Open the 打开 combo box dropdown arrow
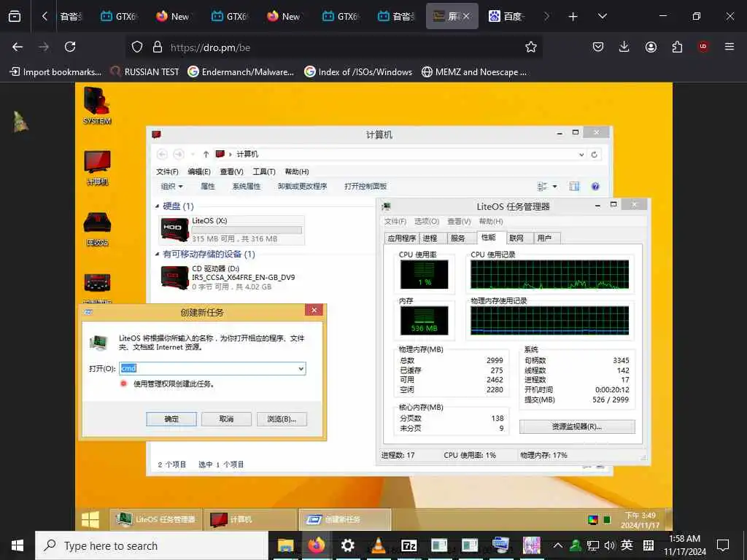747x560 pixels. pyautogui.click(x=301, y=368)
